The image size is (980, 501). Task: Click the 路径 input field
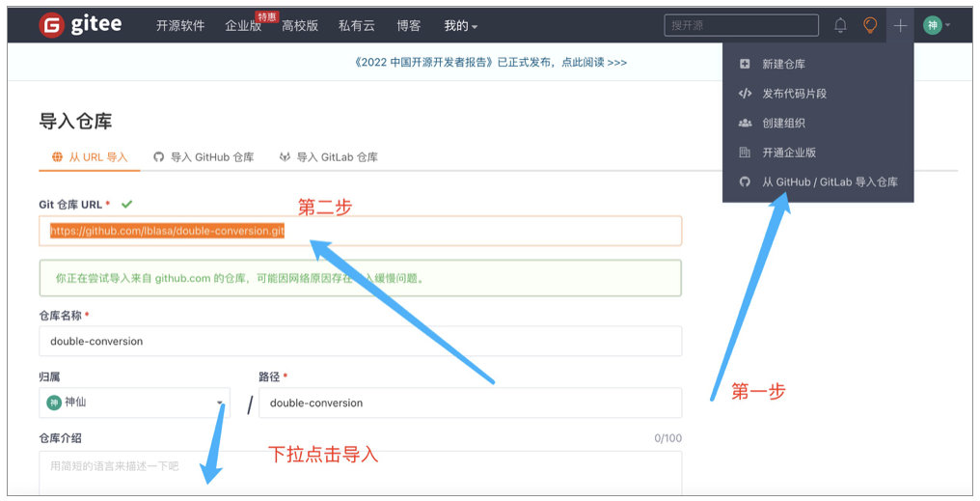pos(470,403)
